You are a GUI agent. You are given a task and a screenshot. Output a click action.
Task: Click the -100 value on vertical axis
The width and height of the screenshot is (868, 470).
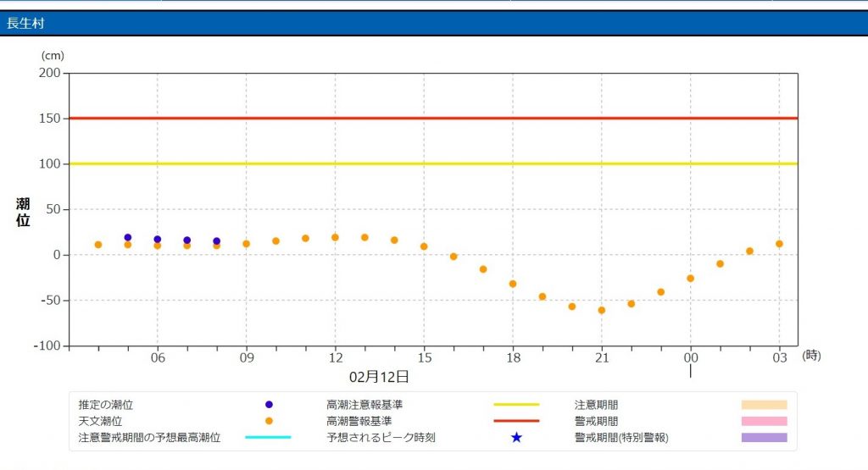click(47, 346)
